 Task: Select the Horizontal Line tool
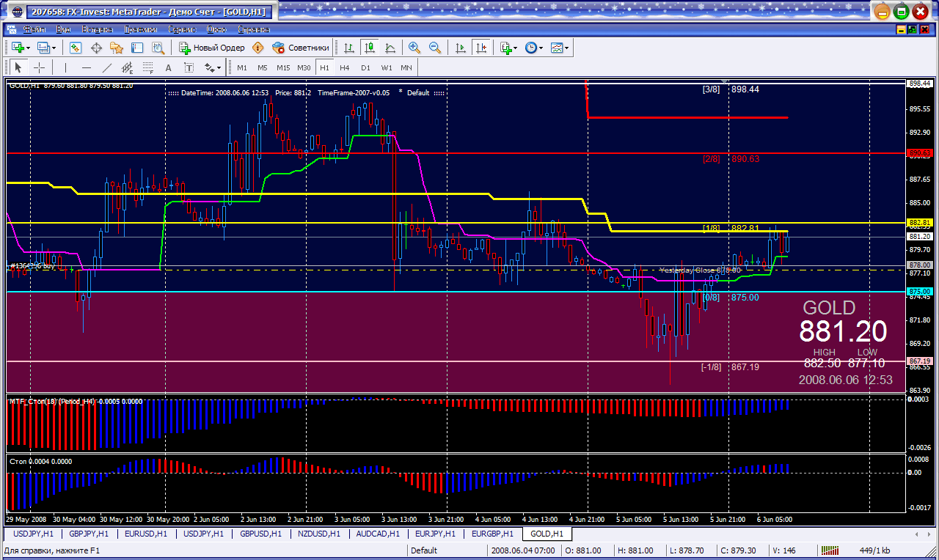point(87,67)
